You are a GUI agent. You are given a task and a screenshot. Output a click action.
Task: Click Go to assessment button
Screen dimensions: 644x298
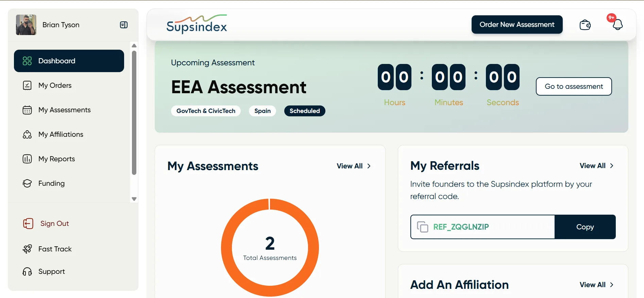574,86
